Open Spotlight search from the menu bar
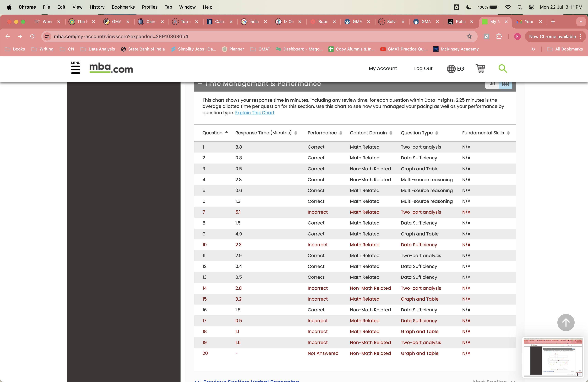The height and width of the screenshot is (382, 588). [x=520, y=7]
